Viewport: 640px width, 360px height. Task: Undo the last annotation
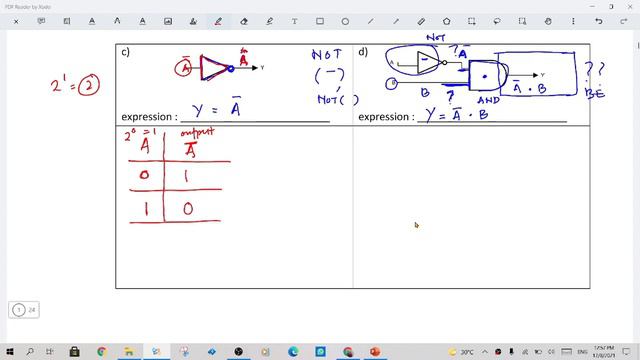(x=598, y=21)
